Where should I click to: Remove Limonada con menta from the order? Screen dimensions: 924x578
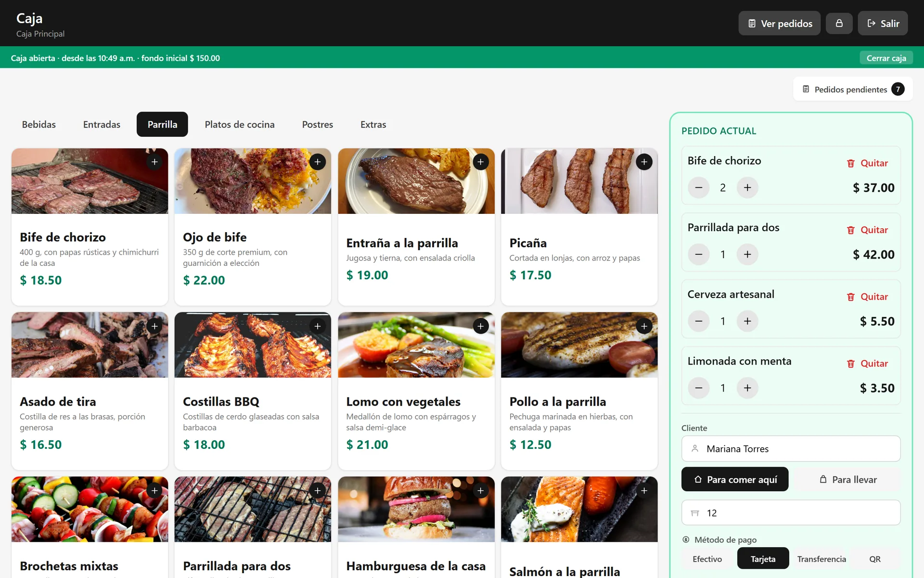pyautogui.click(x=868, y=364)
